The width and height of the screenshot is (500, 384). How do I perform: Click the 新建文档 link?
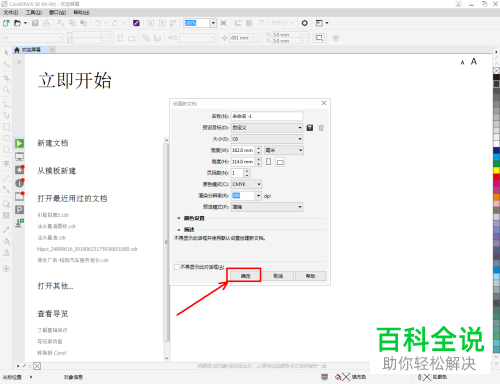point(53,143)
